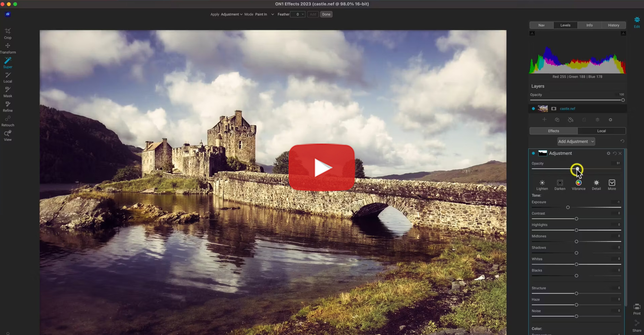Duplicate layer using the copy icon

[x=557, y=120]
